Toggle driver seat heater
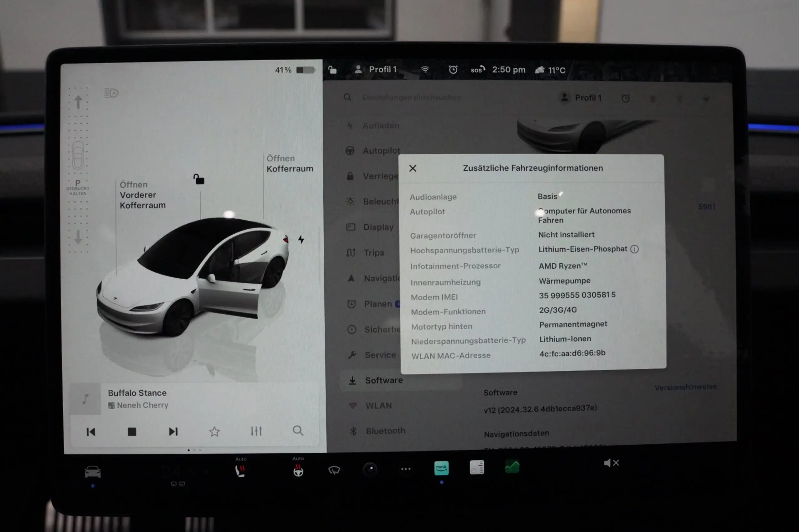This screenshot has height=532, width=799. 241,471
